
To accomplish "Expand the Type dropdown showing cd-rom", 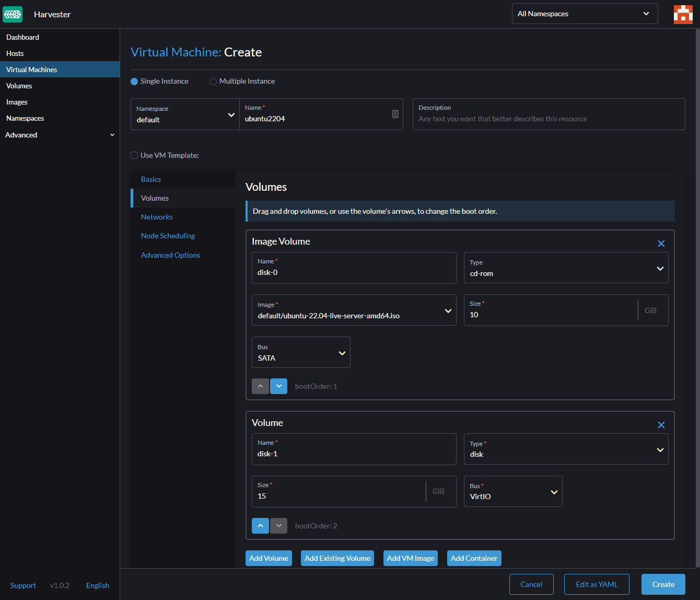I will [566, 268].
